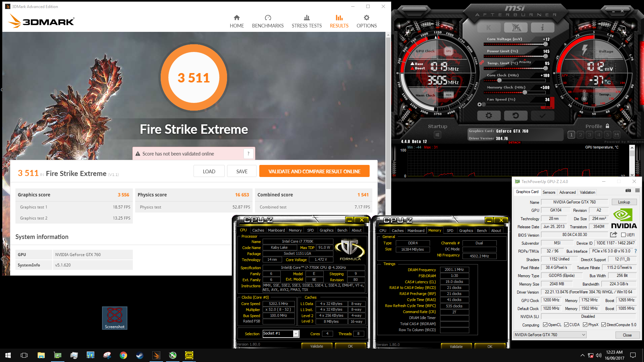Click the fan speed gear icon

480,105
